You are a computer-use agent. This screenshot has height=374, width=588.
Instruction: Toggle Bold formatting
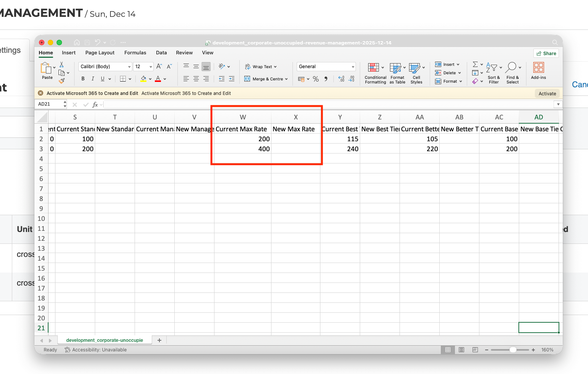pos(83,79)
